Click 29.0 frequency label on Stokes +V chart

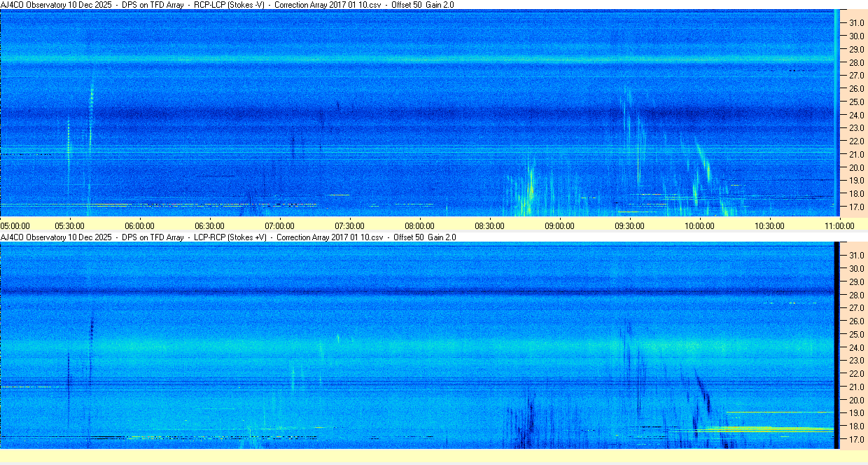857,282
